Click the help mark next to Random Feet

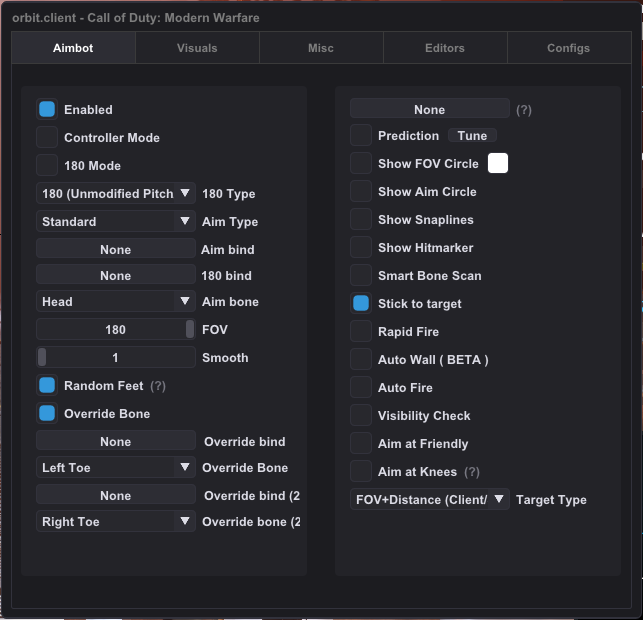click(158, 386)
